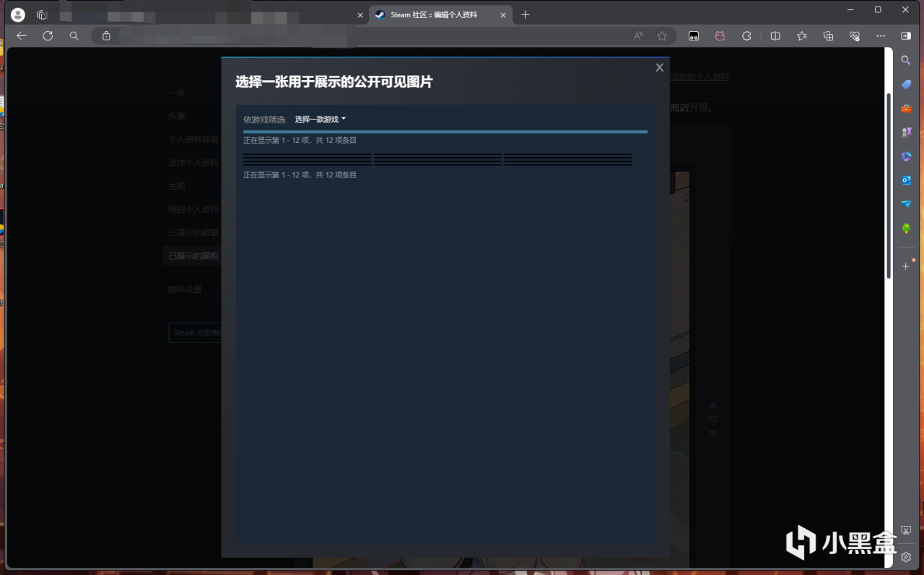Screen dimensions: 924x575
Task: Open the 迷你个人资料 settings section
Action: coord(193,162)
